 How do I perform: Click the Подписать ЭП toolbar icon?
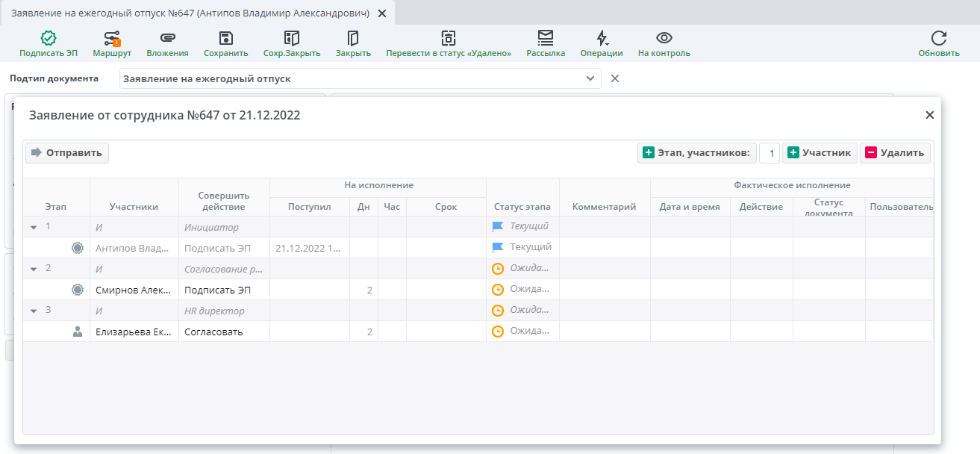click(49, 39)
